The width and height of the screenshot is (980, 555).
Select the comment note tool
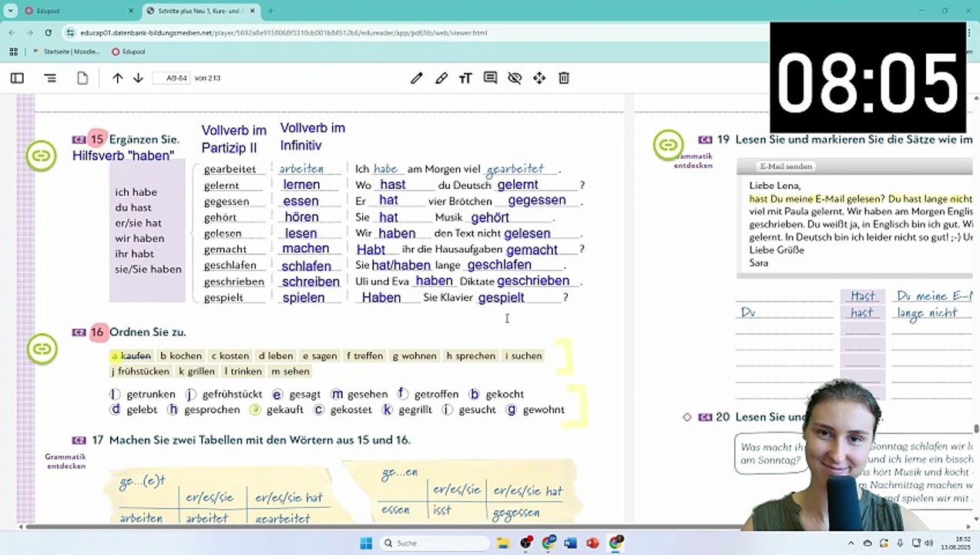click(x=490, y=78)
